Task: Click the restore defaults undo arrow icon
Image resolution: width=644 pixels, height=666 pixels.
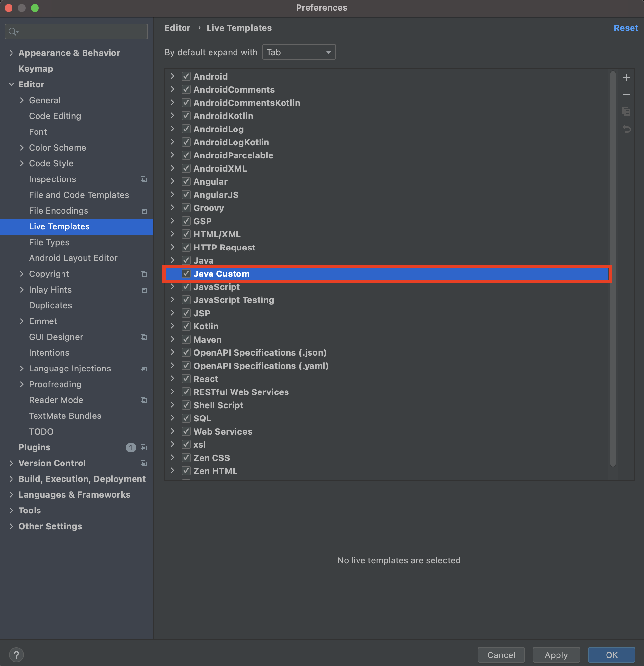Action: pyautogui.click(x=626, y=129)
